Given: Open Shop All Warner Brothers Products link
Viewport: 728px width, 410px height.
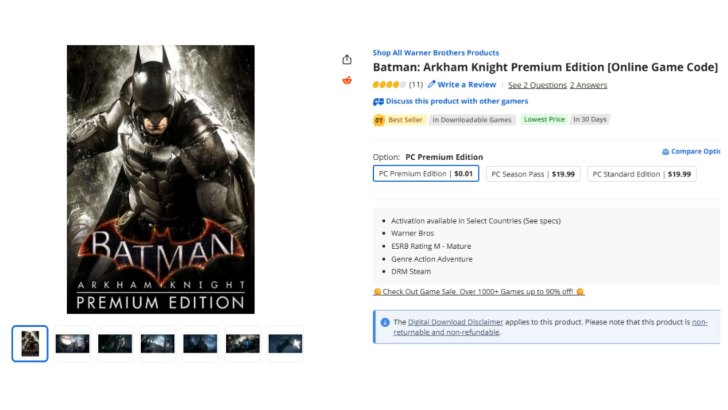Looking at the screenshot, I should point(436,53).
